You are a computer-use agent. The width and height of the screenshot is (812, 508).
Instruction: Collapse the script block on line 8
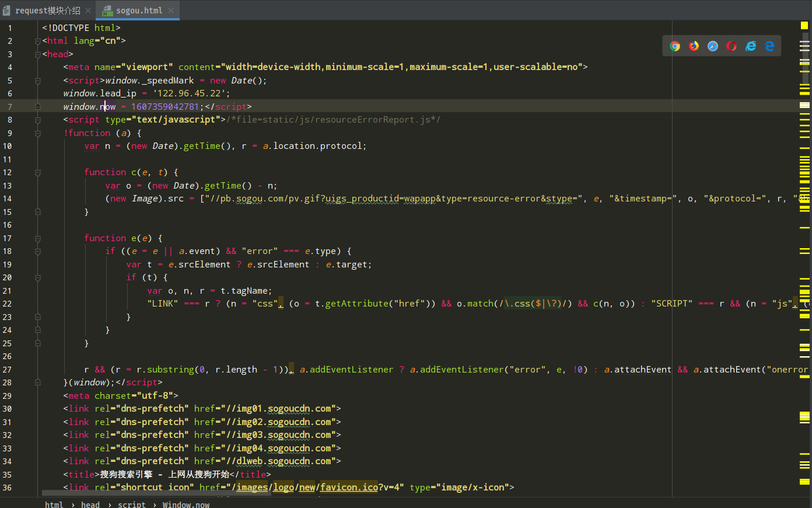click(x=37, y=120)
